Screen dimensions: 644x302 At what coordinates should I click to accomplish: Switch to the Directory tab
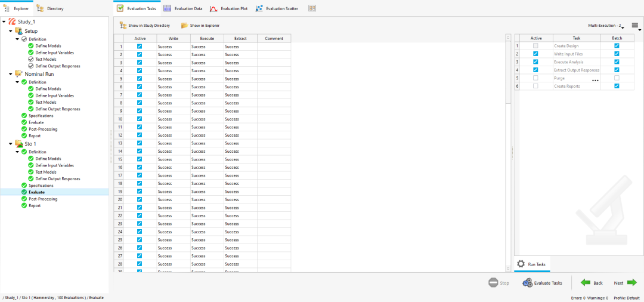tap(49, 8)
